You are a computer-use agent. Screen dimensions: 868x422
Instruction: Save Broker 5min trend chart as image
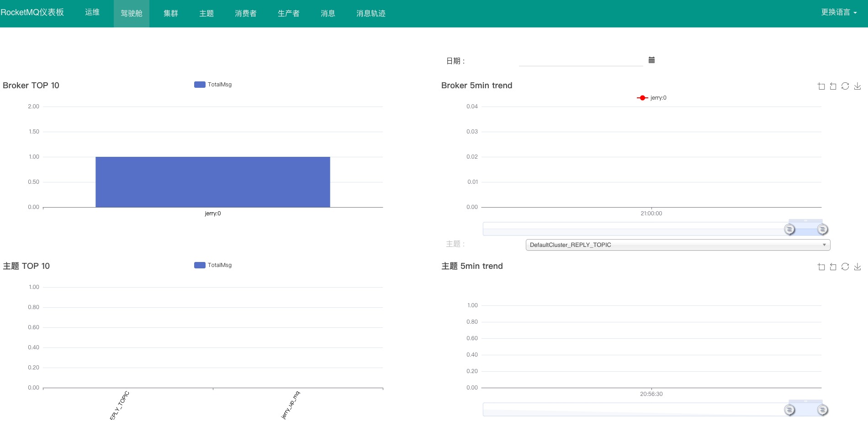(857, 86)
